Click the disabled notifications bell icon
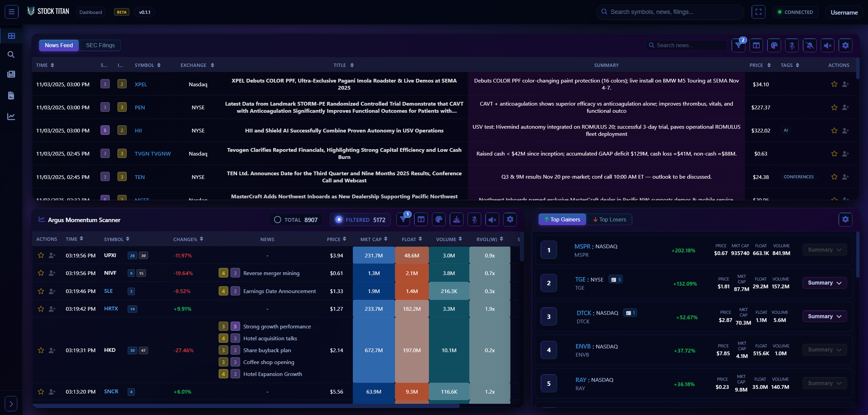 tap(810, 45)
